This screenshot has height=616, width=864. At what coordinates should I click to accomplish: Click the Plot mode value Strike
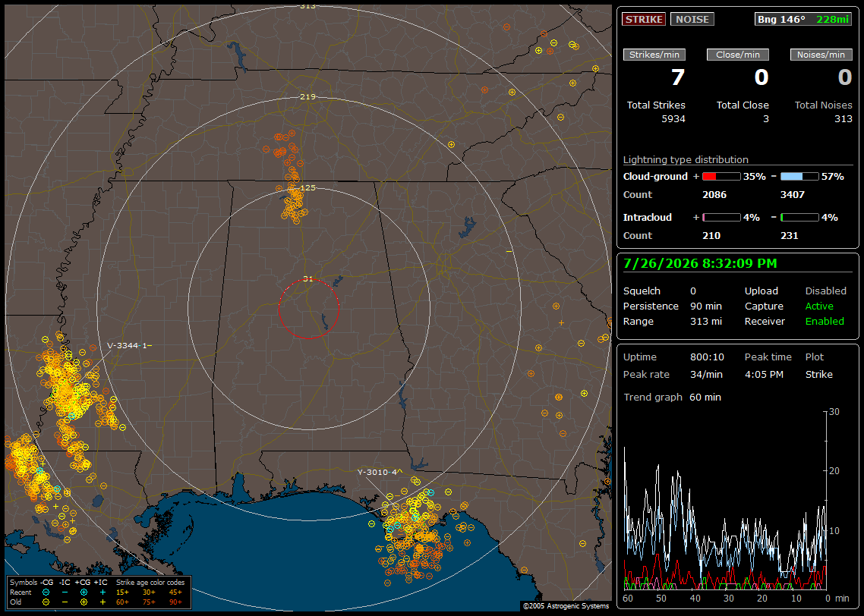tap(818, 374)
